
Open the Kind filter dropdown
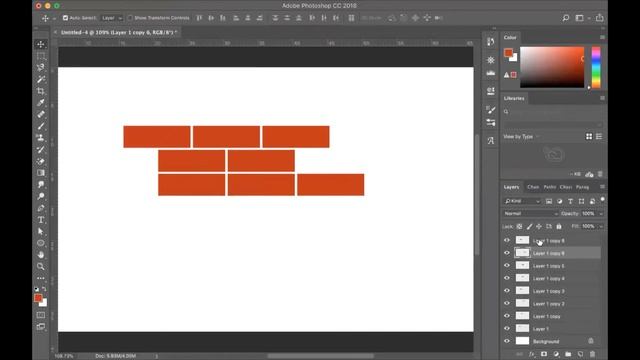pyautogui.click(x=522, y=201)
